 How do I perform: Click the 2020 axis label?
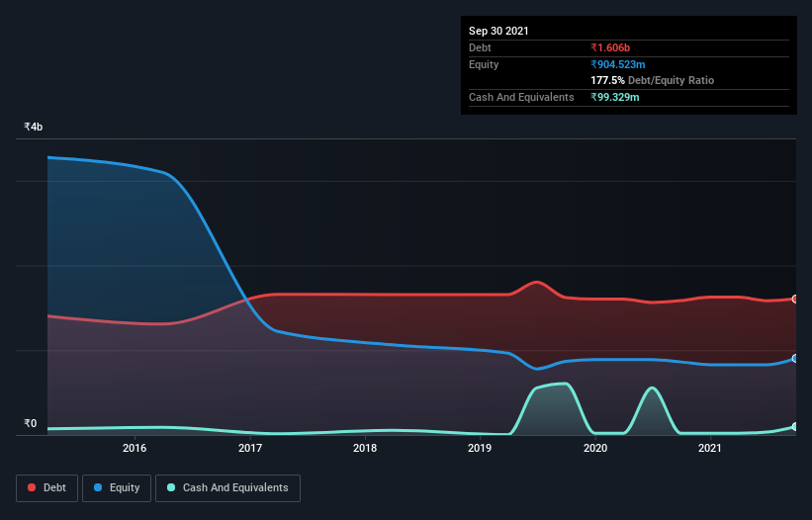tap(595, 448)
